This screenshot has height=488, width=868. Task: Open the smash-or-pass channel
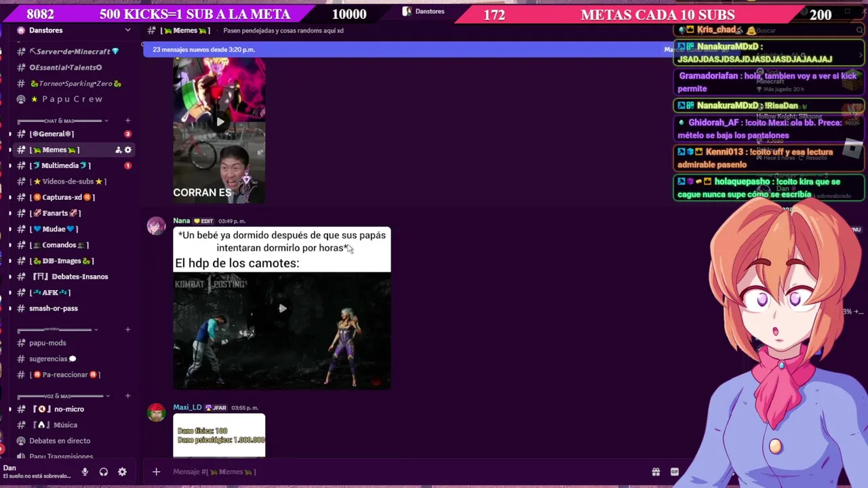pyautogui.click(x=53, y=308)
